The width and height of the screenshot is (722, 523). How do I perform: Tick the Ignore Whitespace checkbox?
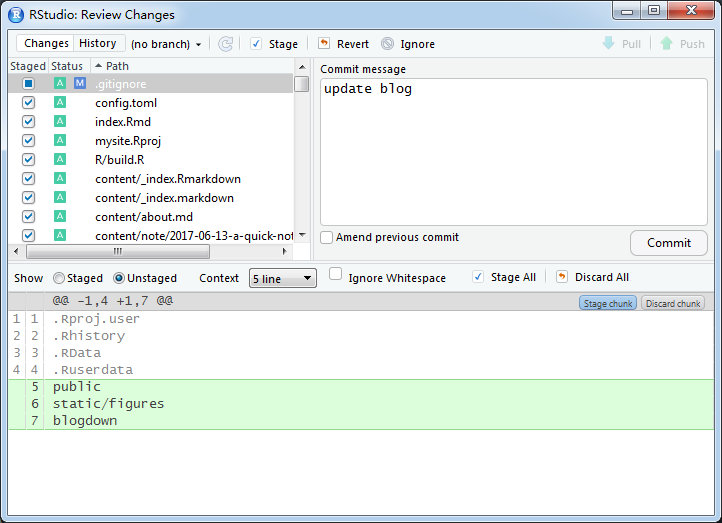coord(336,275)
